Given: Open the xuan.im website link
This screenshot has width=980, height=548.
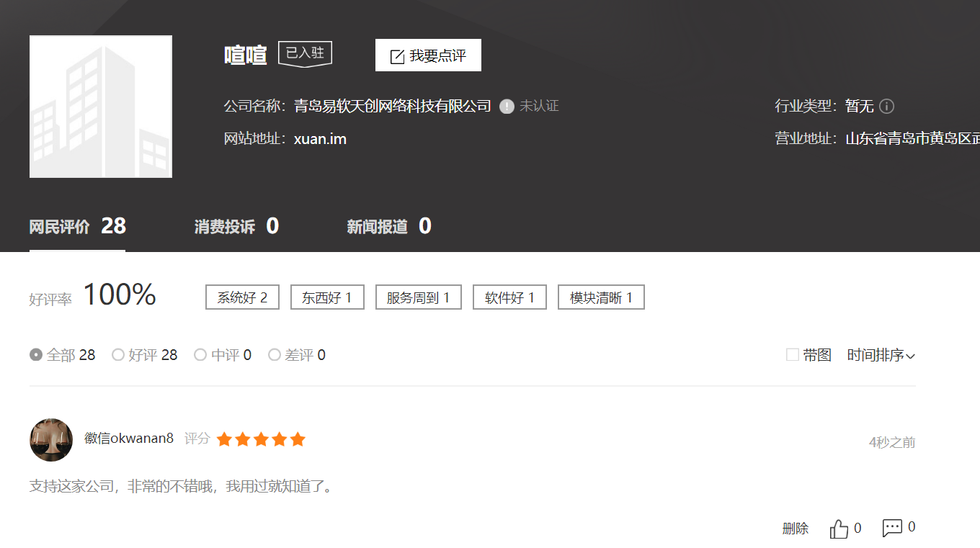Looking at the screenshot, I should click(320, 139).
